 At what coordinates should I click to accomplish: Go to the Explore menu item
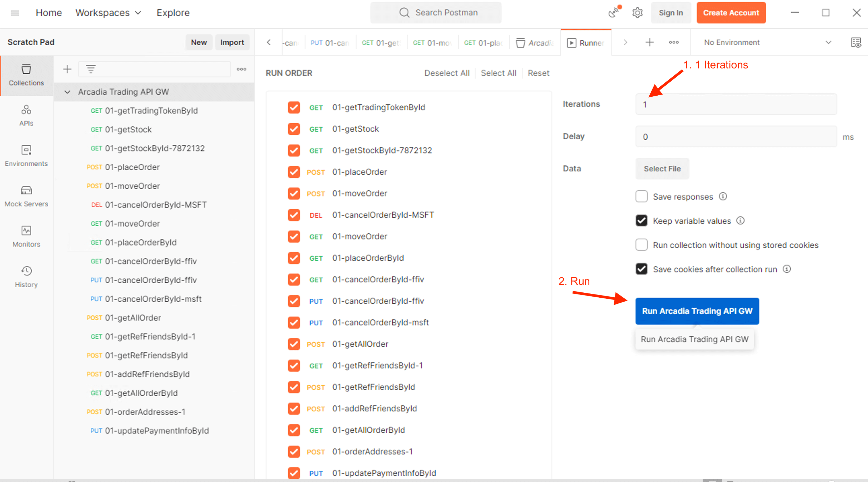click(173, 13)
